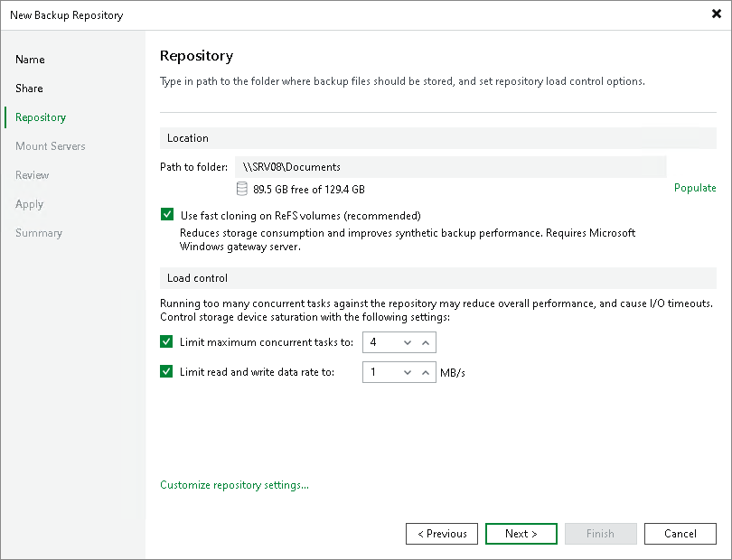Go to the Name wizard step
732x560 pixels.
coord(30,60)
